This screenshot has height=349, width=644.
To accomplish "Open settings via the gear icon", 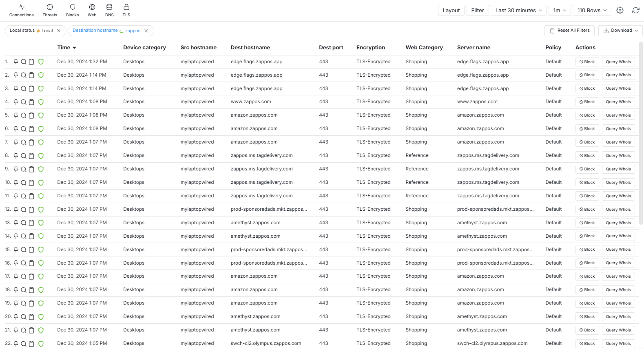I will click(620, 10).
